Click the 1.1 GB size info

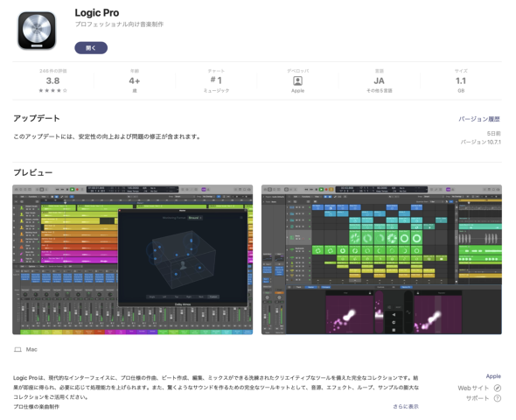(461, 80)
